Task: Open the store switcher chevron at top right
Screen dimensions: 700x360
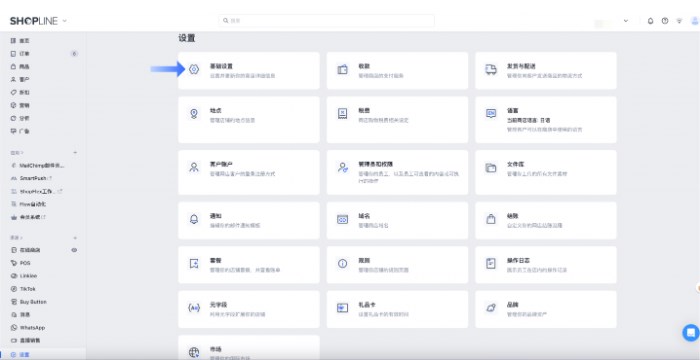Action: (x=625, y=21)
